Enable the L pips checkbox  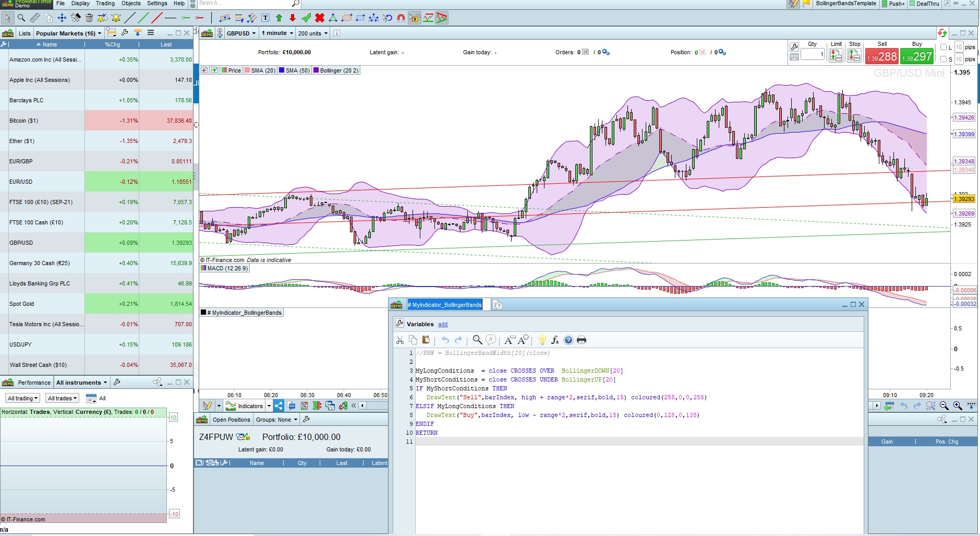click(943, 47)
